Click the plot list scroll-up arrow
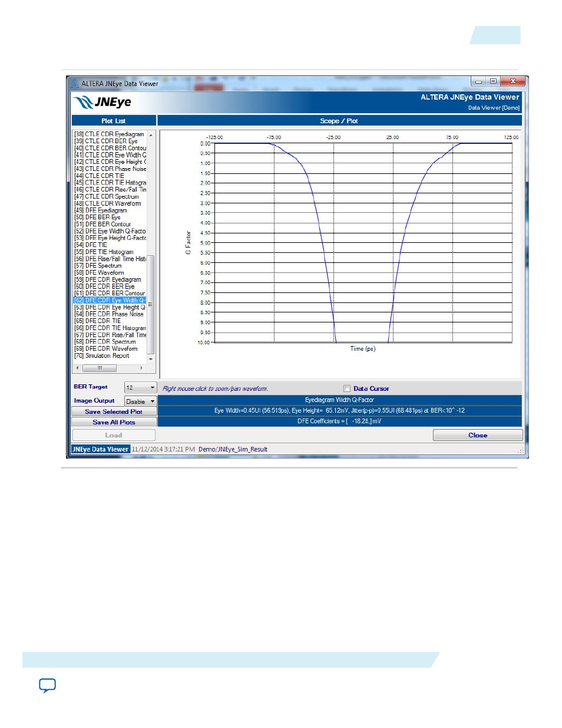The height and width of the screenshot is (728, 562). 151,135
